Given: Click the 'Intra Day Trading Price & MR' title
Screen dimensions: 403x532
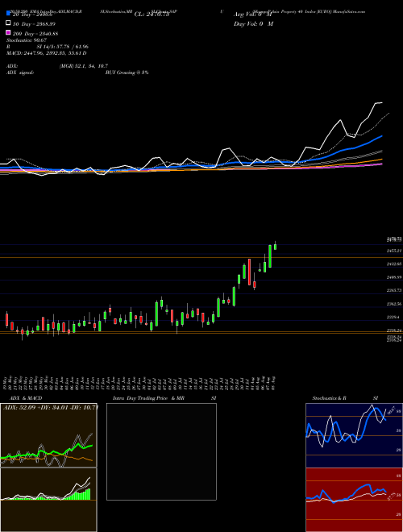Looking at the screenshot, I should (x=148, y=398).
